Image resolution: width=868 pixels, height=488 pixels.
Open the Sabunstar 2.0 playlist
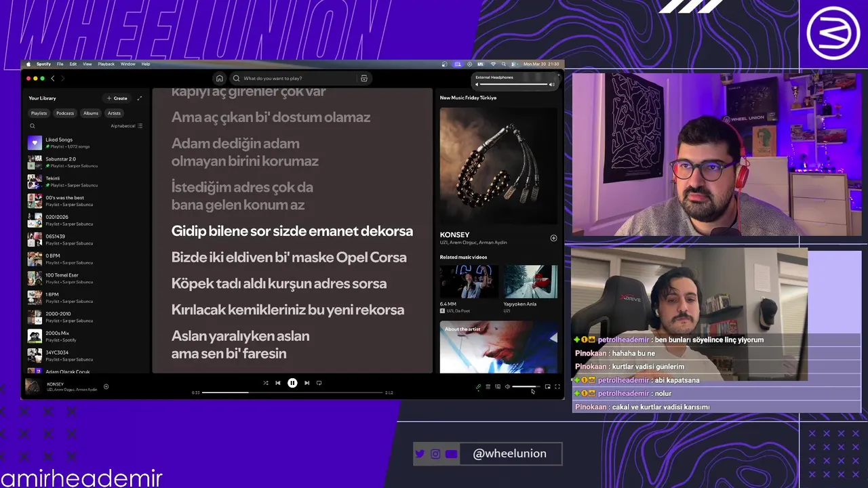[86, 163]
